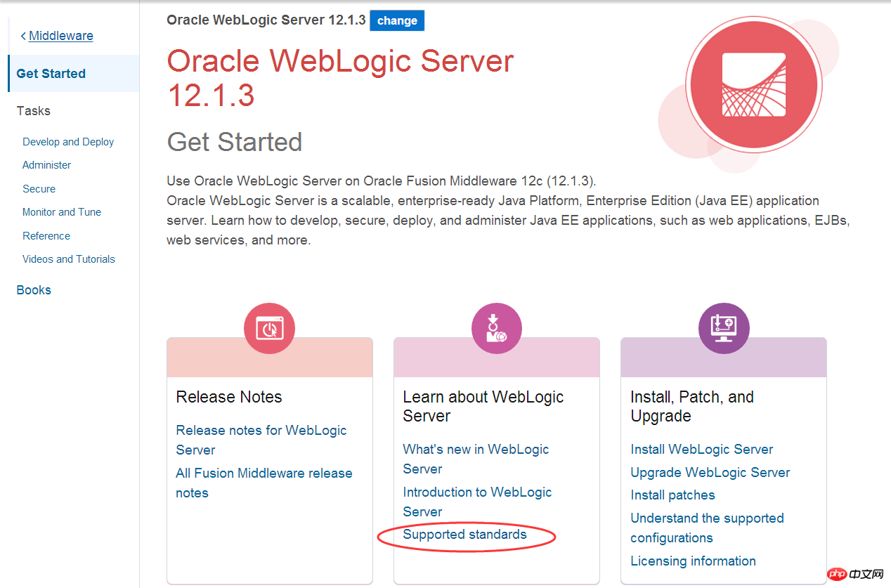Image resolution: width=891 pixels, height=588 pixels.
Task: Open Understand the supported configurations link
Action: tap(707, 528)
